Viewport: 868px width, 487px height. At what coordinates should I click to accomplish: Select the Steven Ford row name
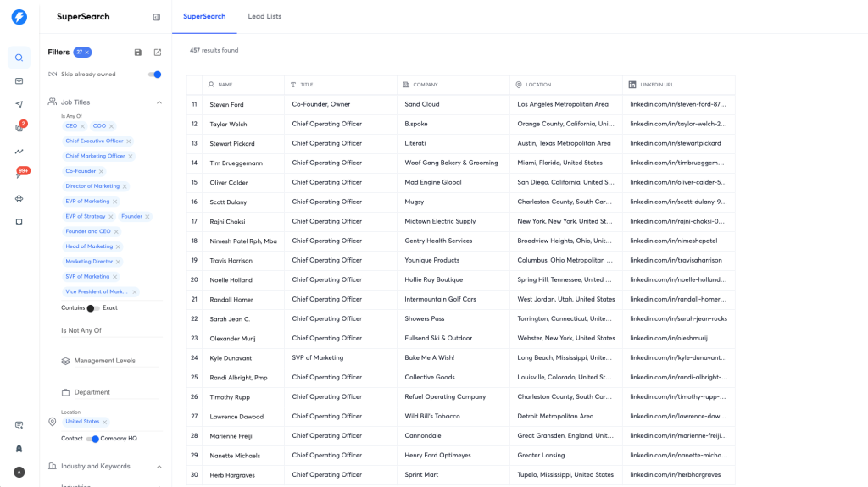226,104
